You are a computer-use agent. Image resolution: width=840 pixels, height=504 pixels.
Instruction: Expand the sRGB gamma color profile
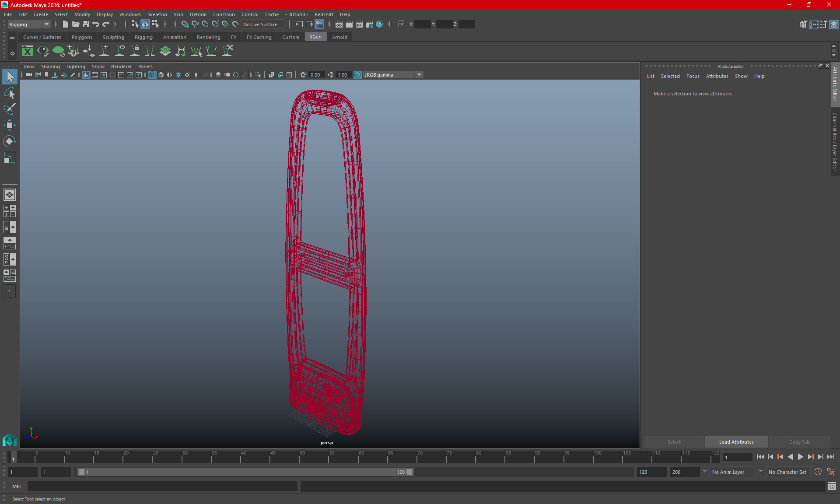pos(420,74)
